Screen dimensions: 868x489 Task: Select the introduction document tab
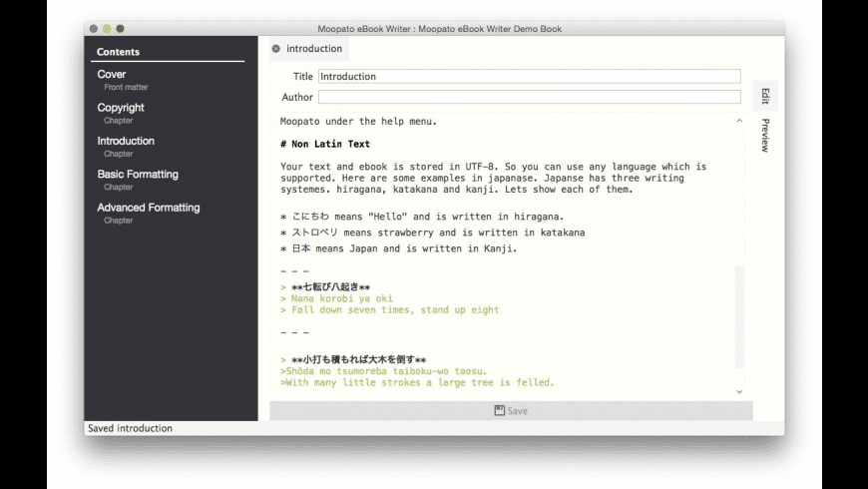click(x=313, y=49)
